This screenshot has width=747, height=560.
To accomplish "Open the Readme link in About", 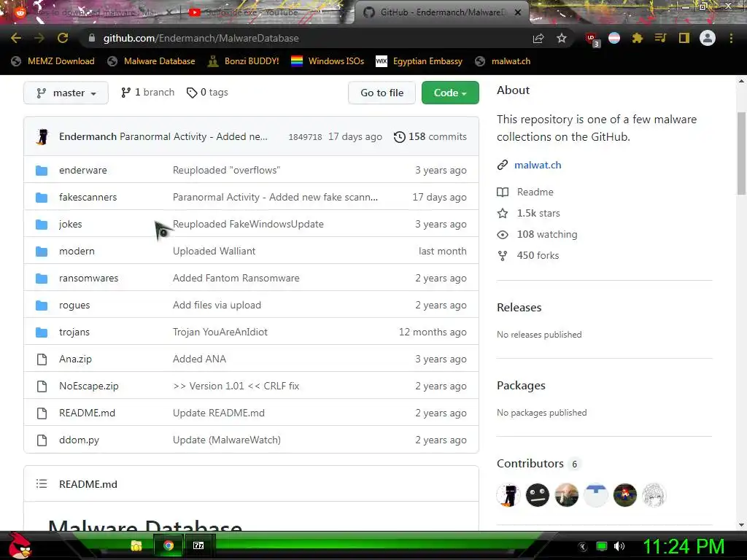I will 525,192.
